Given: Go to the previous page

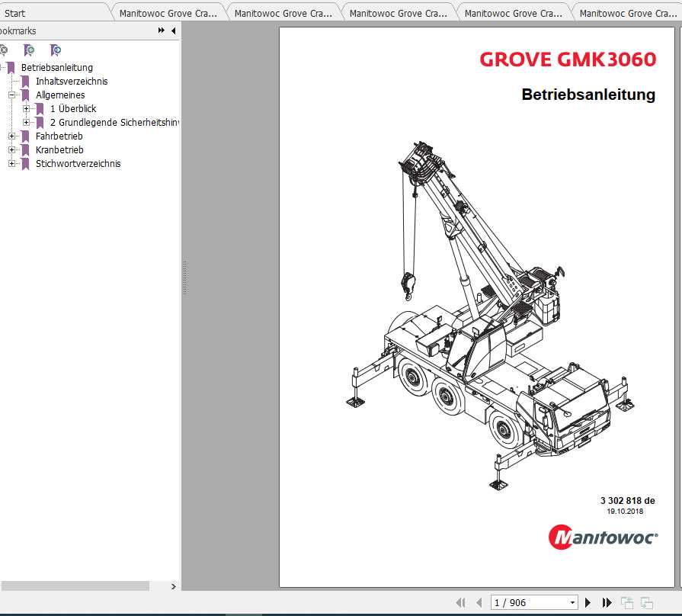Looking at the screenshot, I should pos(479,602).
